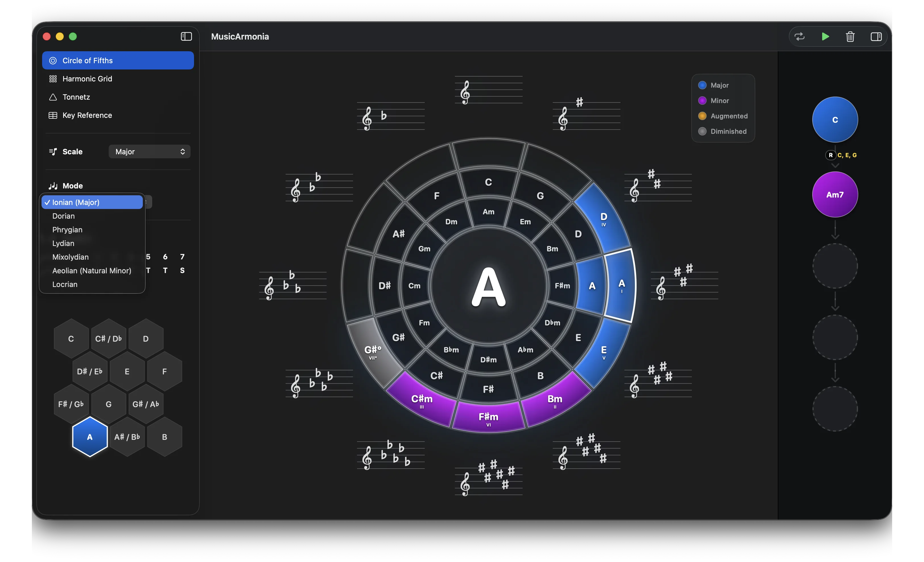Click the A I tonic outer segment
The width and height of the screenshot is (924, 562).
pyautogui.click(x=621, y=286)
